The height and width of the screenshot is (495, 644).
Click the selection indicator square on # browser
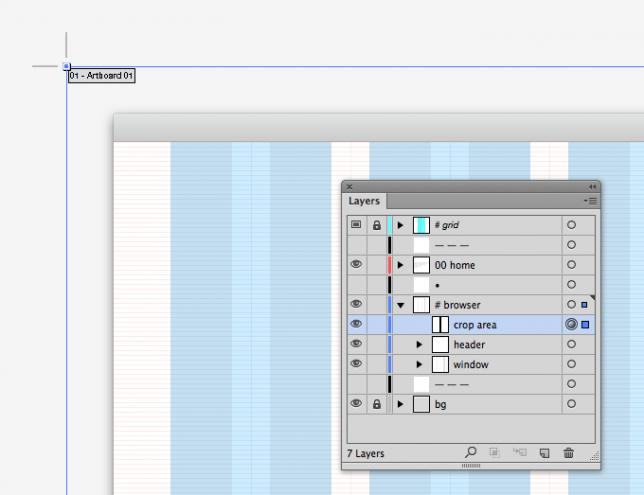(x=584, y=305)
